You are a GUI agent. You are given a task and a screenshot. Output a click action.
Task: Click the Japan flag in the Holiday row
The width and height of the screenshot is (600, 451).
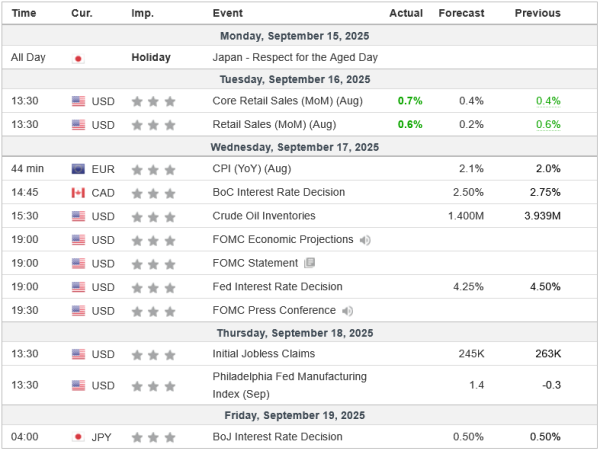point(79,58)
